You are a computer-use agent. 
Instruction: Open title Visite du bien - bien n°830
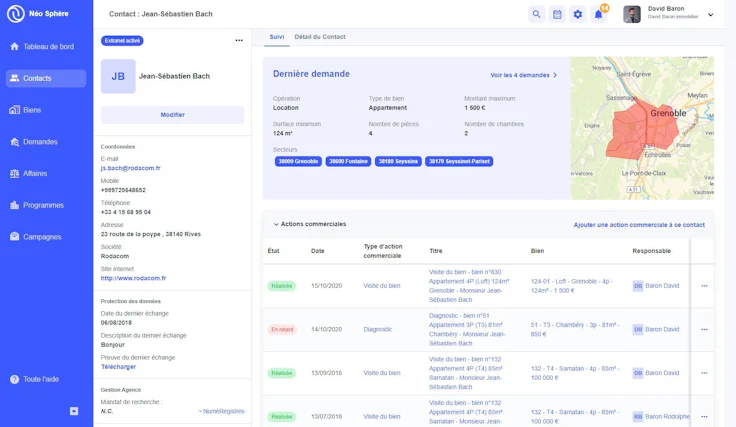tap(469, 286)
